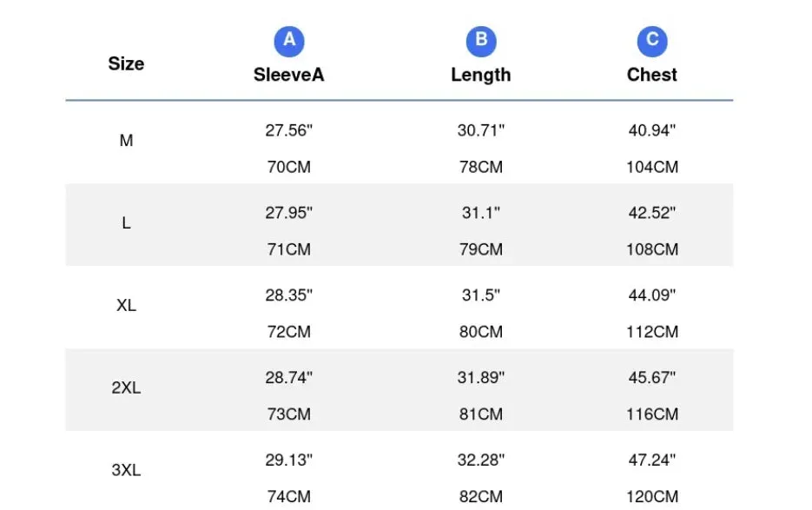Click the blue circle C icon
Screen dimensions: 812x510
point(652,41)
